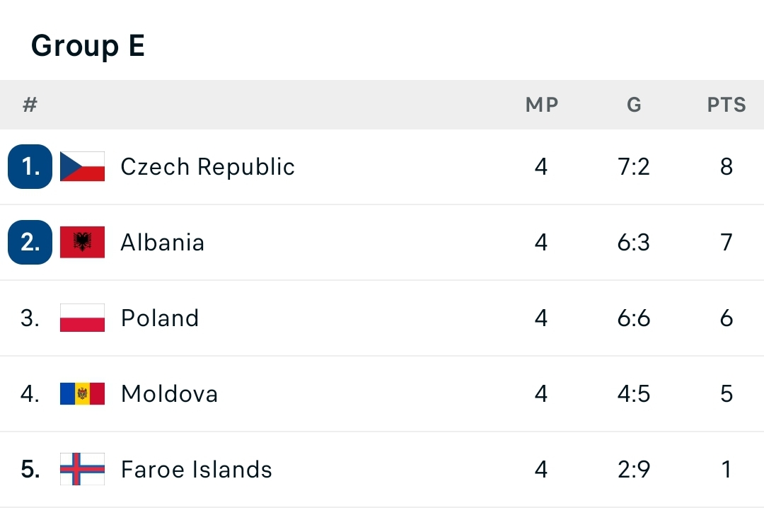Viewport: 764px width, 532px height.
Task: Click the MP column header
Action: point(542,105)
